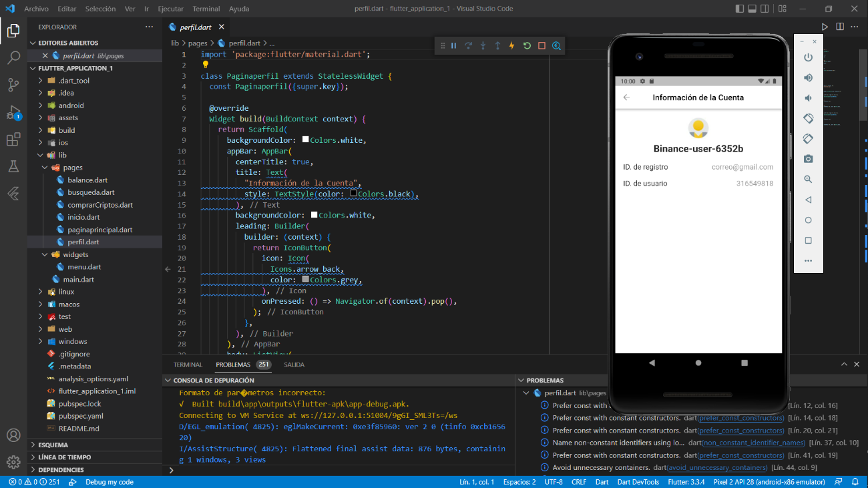Viewport: 868px width, 488px height.
Task: Take a screenshot with the emulator camera icon
Action: click(x=808, y=159)
